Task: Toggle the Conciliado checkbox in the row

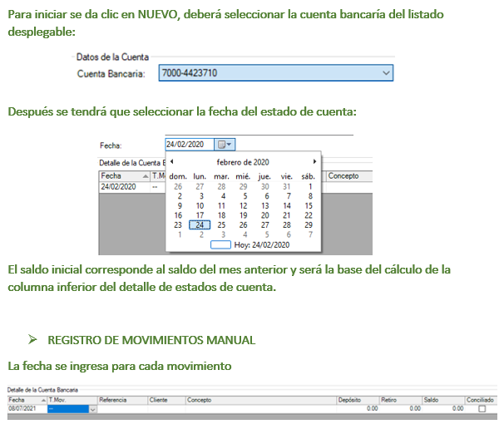Action: point(482,409)
